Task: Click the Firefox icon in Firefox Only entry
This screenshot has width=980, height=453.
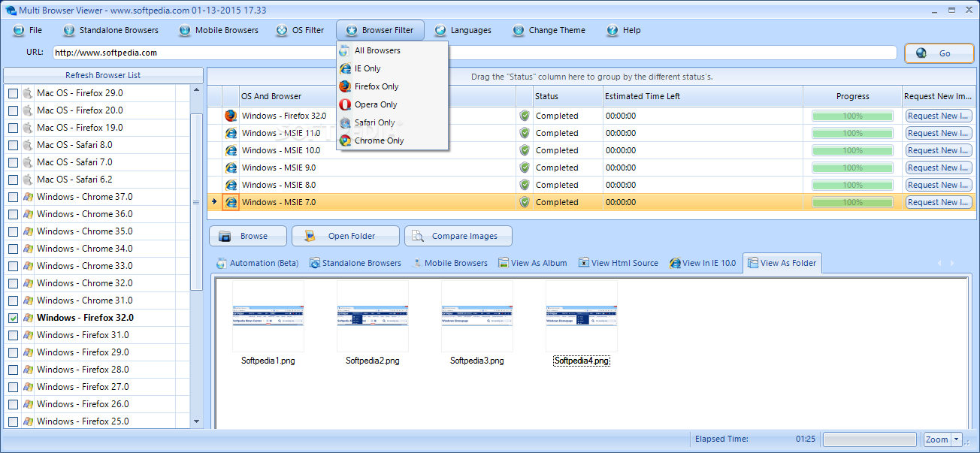Action: (345, 86)
